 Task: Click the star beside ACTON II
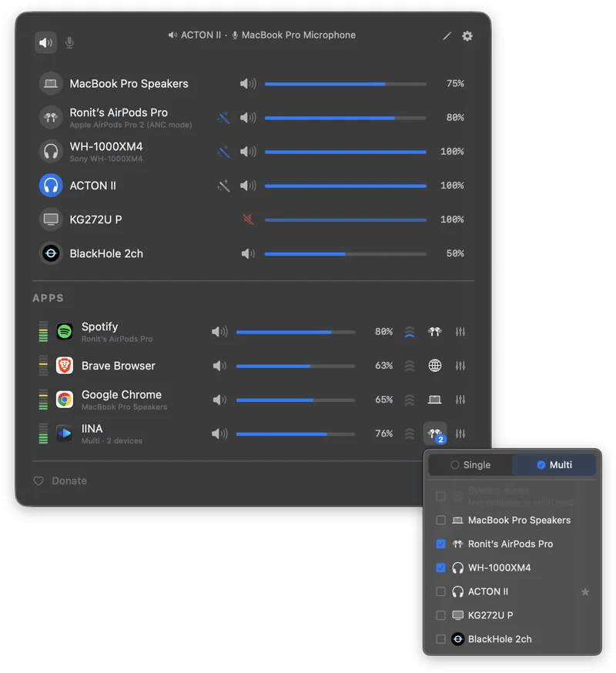pyautogui.click(x=585, y=592)
